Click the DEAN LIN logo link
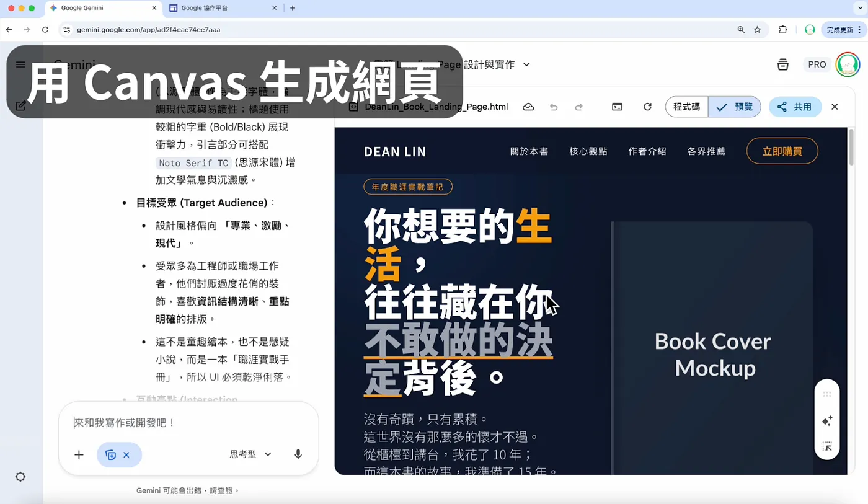 (x=395, y=152)
